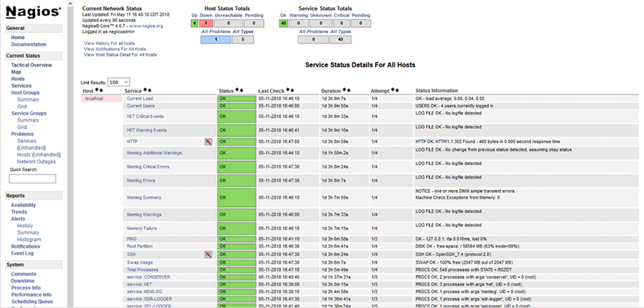The width and height of the screenshot is (644, 308).
Task: Click the notifications-disabled icon for SSH service
Action: click(x=208, y=254)
